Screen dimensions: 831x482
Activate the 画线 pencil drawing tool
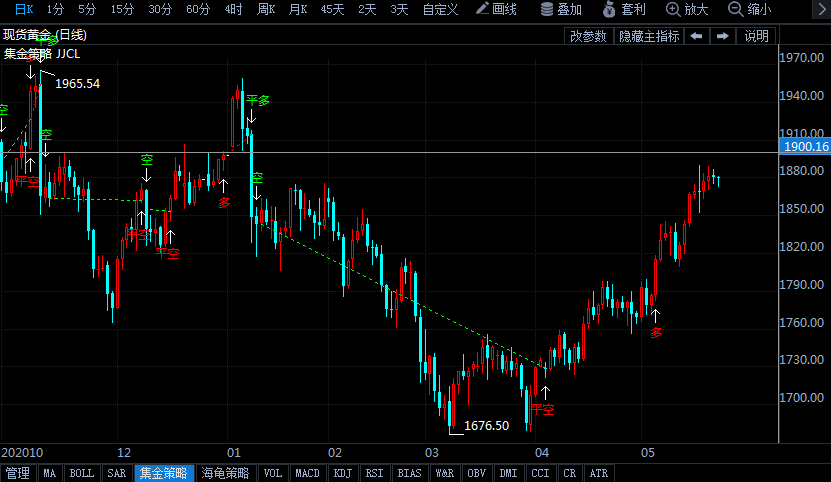(x=496, y=9)
